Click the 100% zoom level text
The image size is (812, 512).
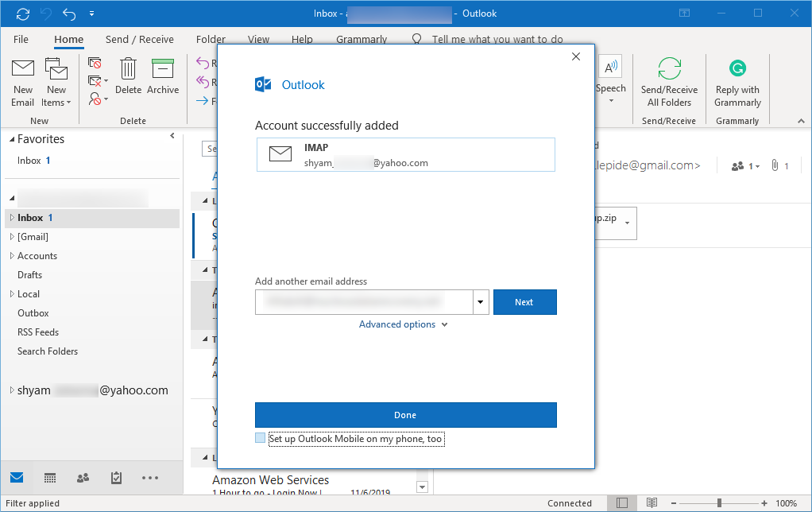[786, 502]
